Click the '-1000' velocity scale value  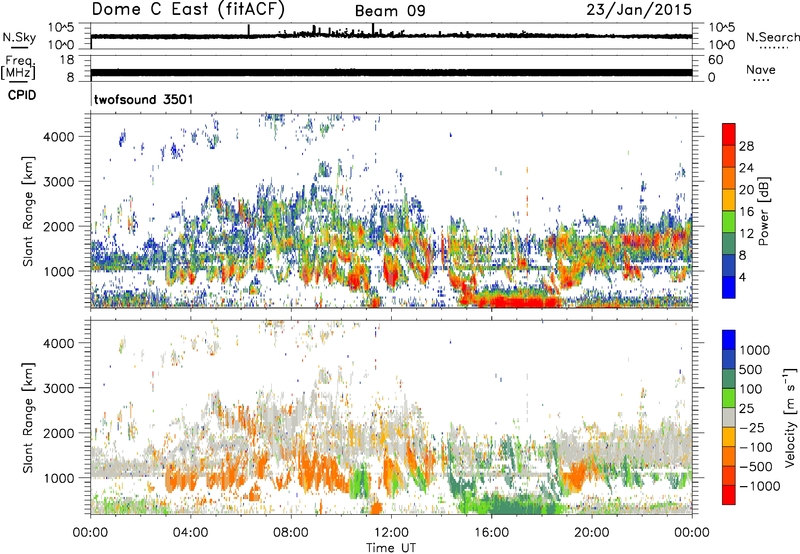(x=760, y=486)
